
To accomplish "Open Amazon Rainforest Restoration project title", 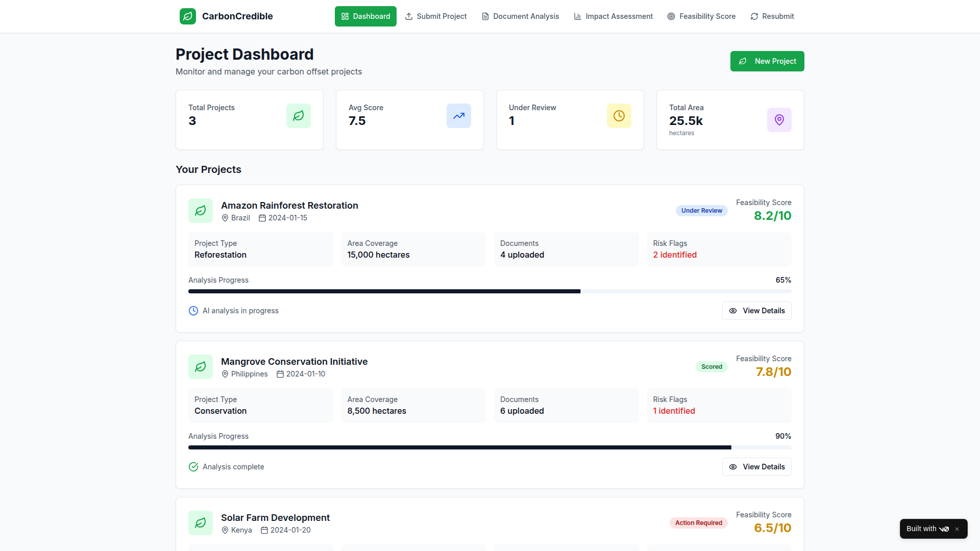I will point(289,206).
